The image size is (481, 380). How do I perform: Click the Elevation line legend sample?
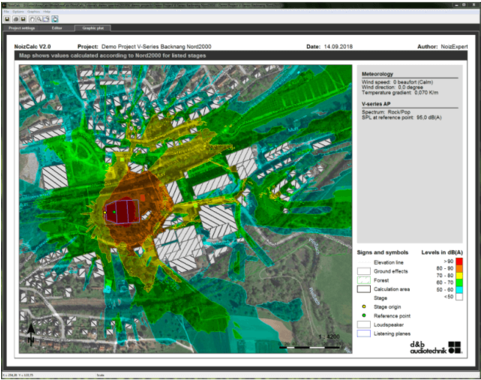point(364,262)
